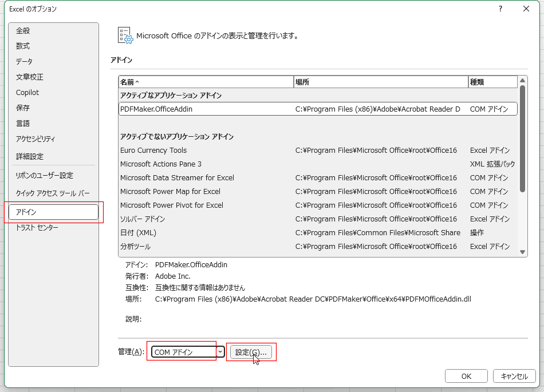Close the Excel options dialog
The image size is (544, 392).
click(526, 9)
